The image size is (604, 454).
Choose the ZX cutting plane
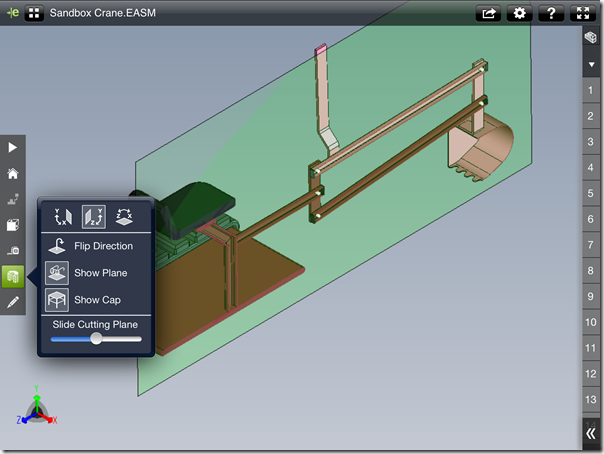point(124,217)
